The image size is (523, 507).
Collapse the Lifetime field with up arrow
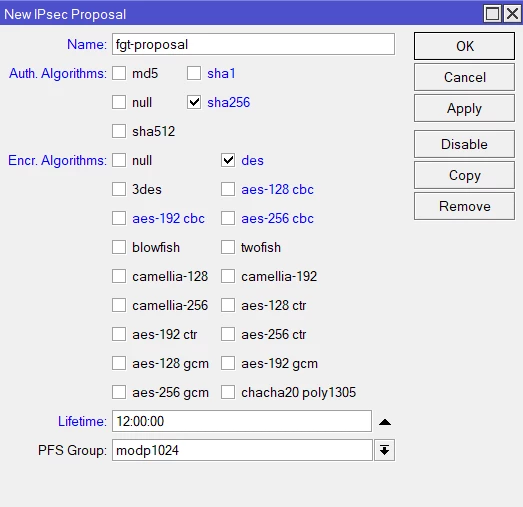385,422
